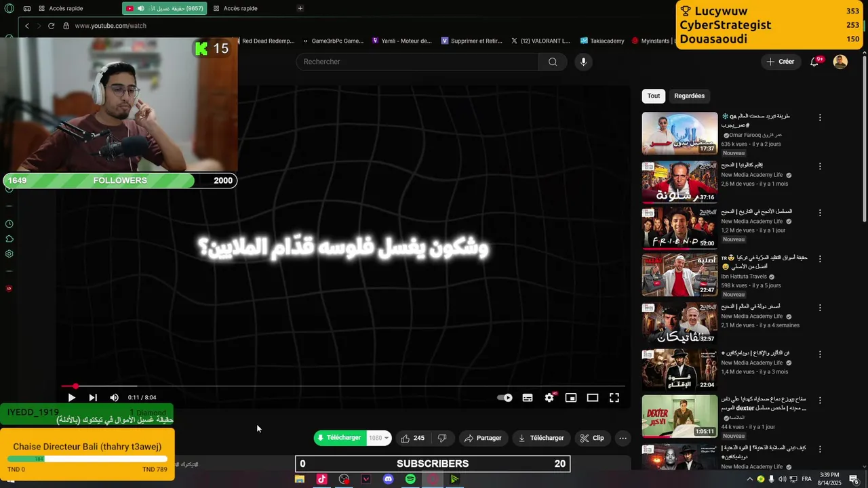The image size is (868, 488).
Task: Open the options menu for the 32:57 video
Action: pos(820,307)
